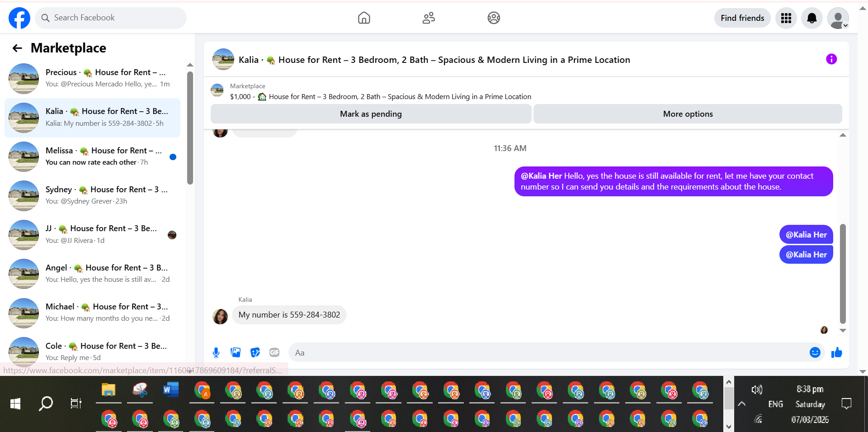
Task: Click Kalia's phone number message
Action: click(289, 315)
